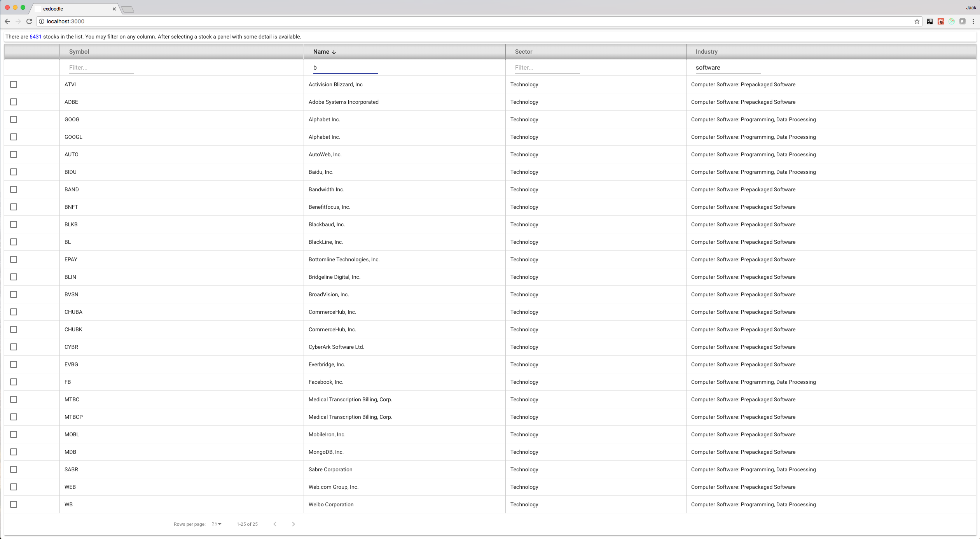The height and width of the screenshot is (539, 980).
Task: Reload the page with the refresh icon
Action: pos(29,21)
